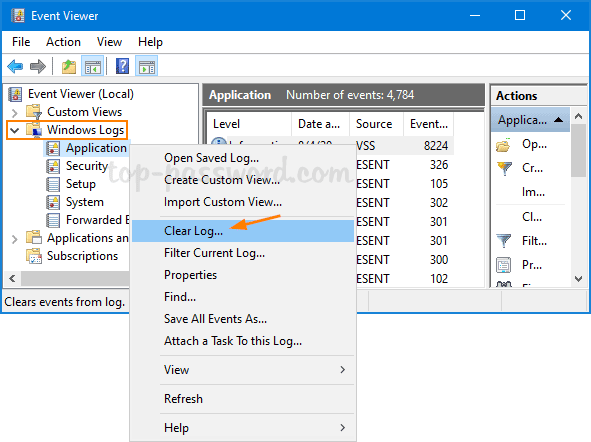Open the File menu
Viewport: 591px width, 442px height.
pyautogui.click(x=21, y=42)
